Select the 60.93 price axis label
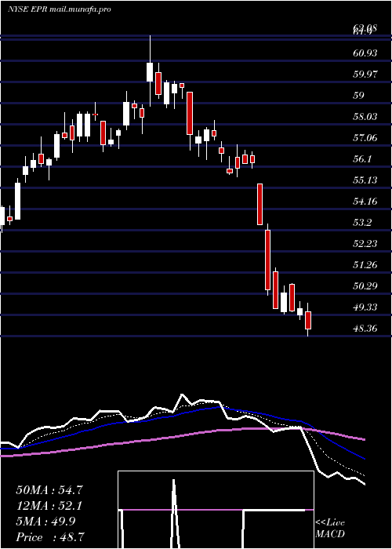392x549 pixels. pyautogui.click(x=365, y=53)
